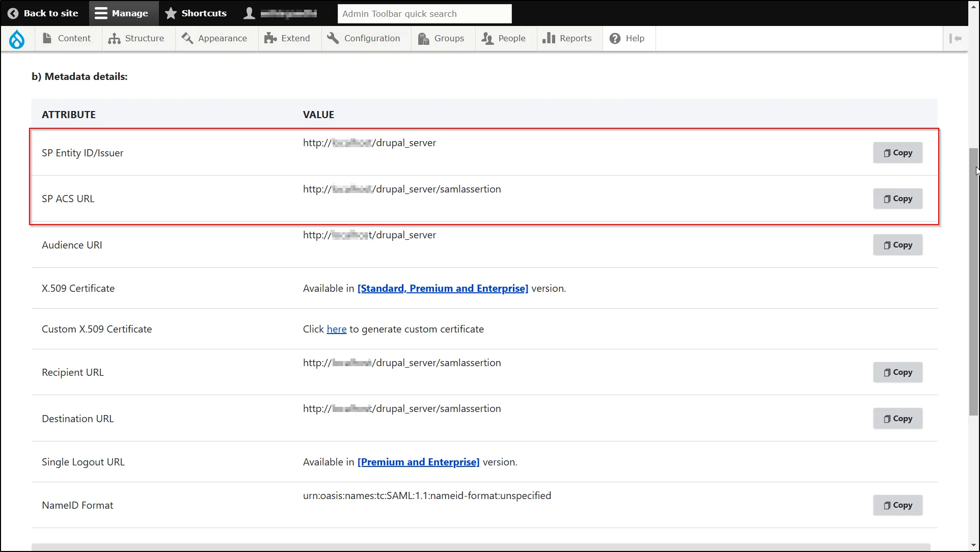Click the Admin Toolbar quick search field

tap(423, 13)
